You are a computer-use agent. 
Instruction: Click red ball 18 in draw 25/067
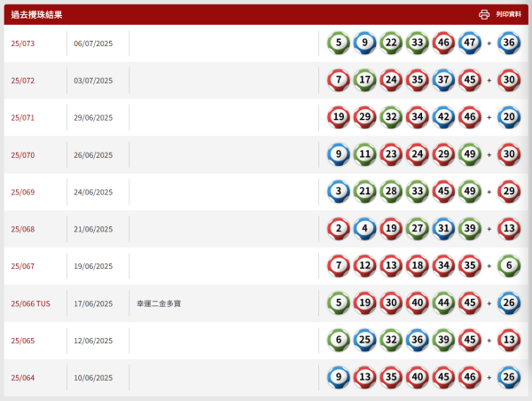click(x=418, y=265)
